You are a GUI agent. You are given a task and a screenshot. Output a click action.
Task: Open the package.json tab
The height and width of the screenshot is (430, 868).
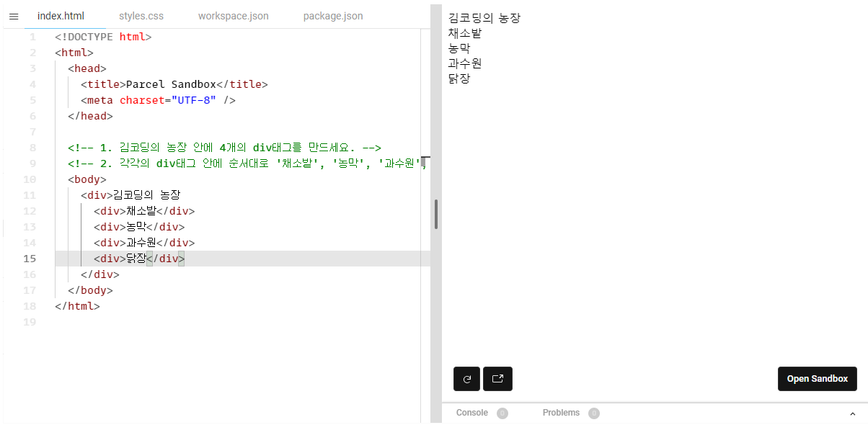[333, 16]
